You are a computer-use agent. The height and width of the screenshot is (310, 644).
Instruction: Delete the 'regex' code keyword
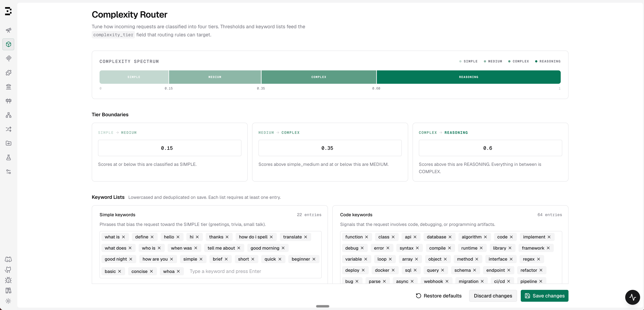pyautogui.click(x=539, y=259)
